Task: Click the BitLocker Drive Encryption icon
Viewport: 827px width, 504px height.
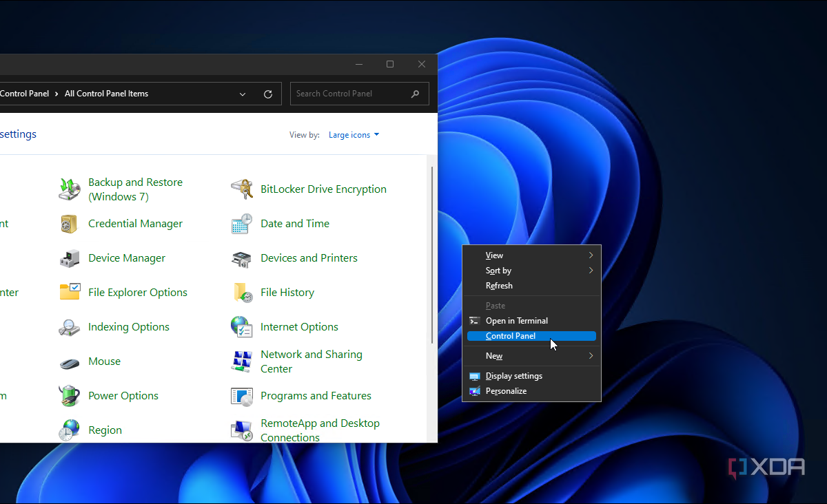Action: point(242,189)
